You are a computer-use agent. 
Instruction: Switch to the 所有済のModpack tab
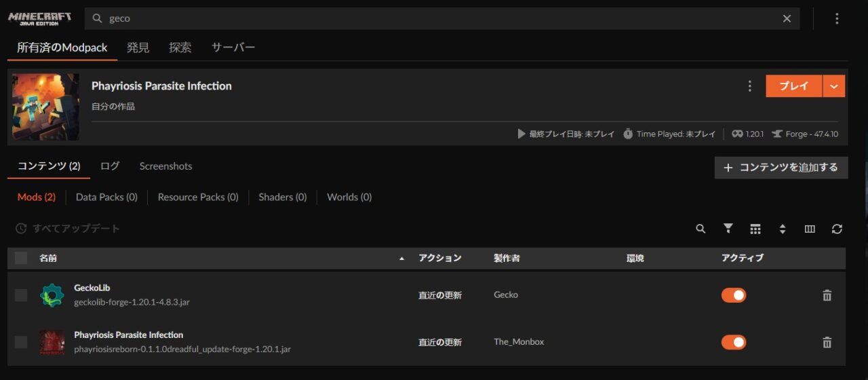pos(62,47)
